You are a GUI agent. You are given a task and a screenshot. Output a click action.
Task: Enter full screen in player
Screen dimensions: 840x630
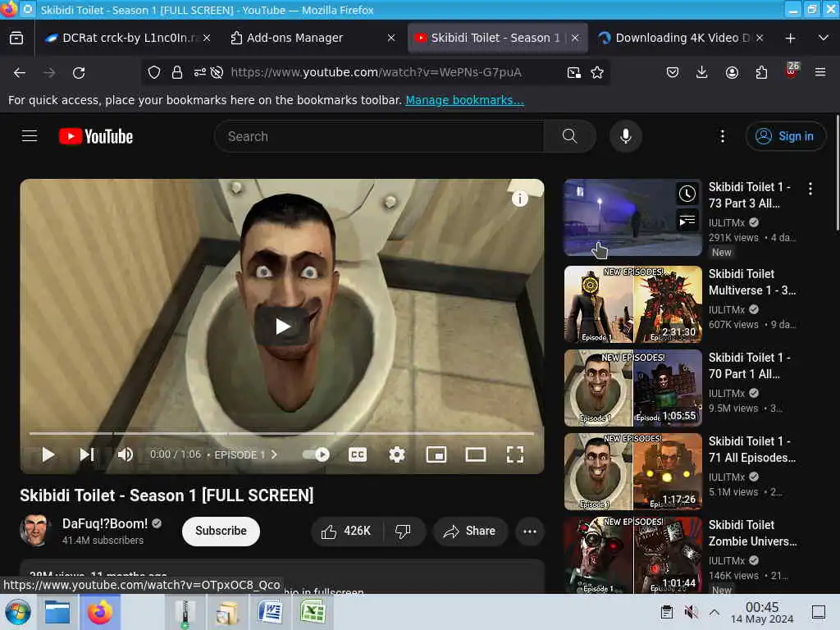515,454
